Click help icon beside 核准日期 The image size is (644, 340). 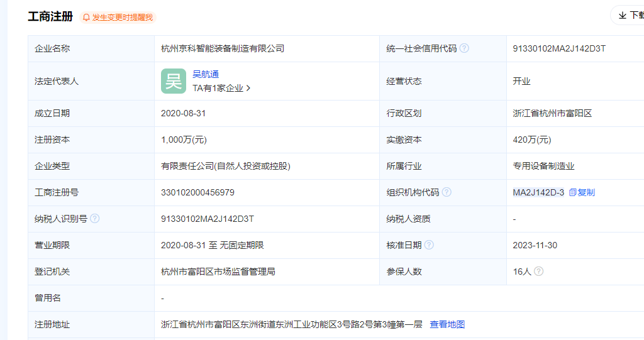(429, 245)
